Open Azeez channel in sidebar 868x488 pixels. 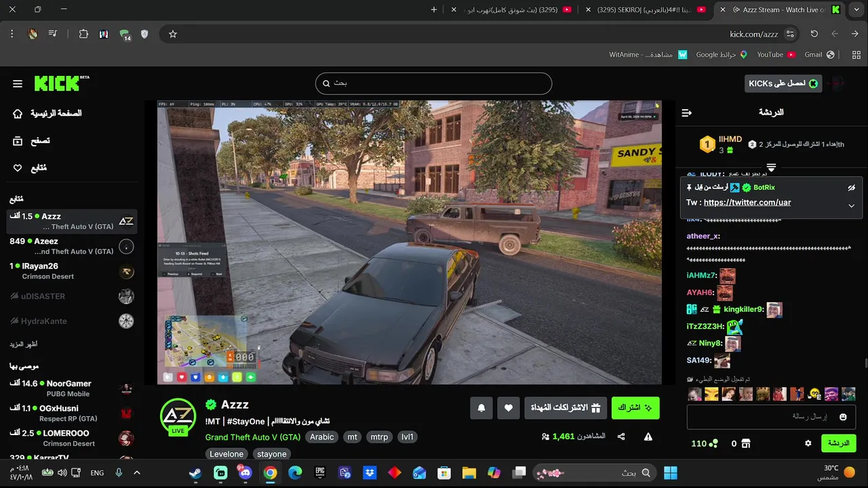(x=72, y=246)
